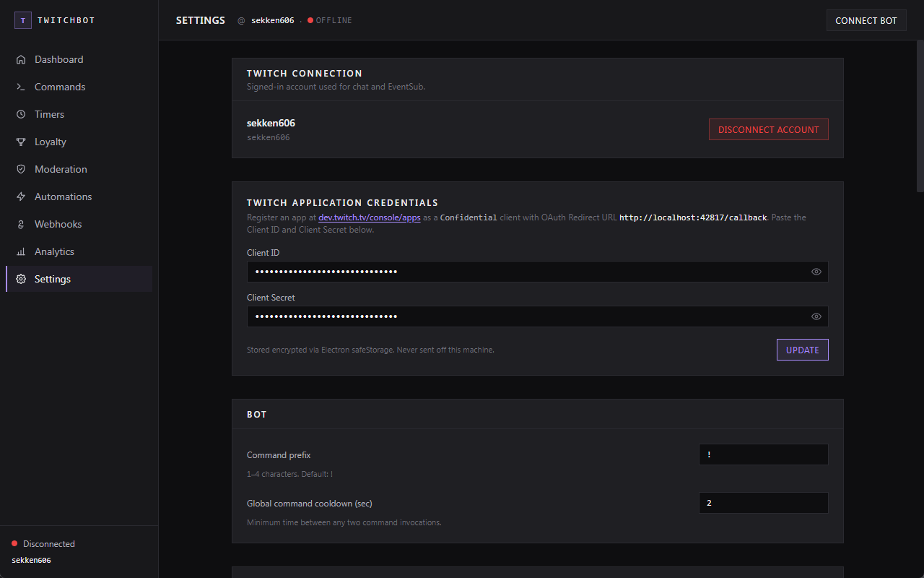Go to the Commands section

coord(79,87)
